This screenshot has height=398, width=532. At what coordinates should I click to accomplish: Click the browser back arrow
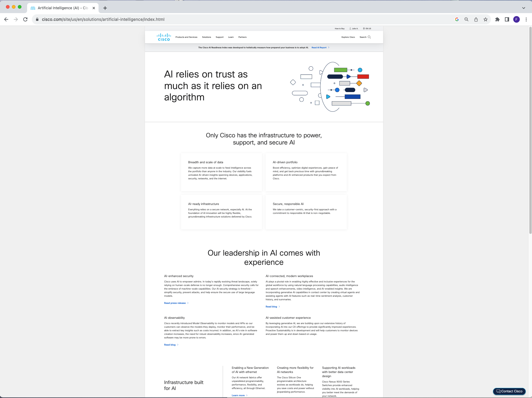click(x=6, y=19)
